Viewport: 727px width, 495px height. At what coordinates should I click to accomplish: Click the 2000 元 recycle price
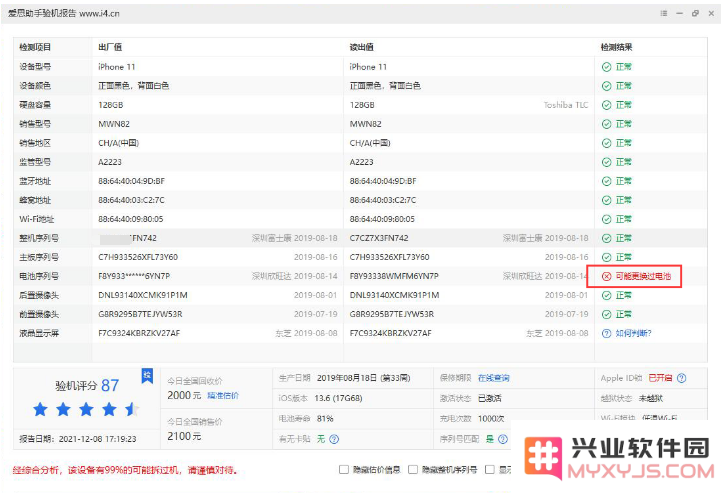point(184,395)
